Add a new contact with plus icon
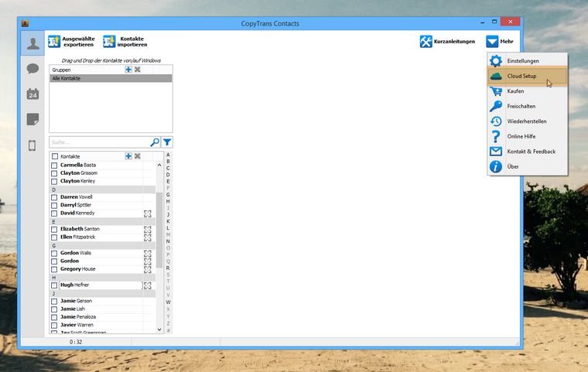The image size is (588, 372). [128, 156]
